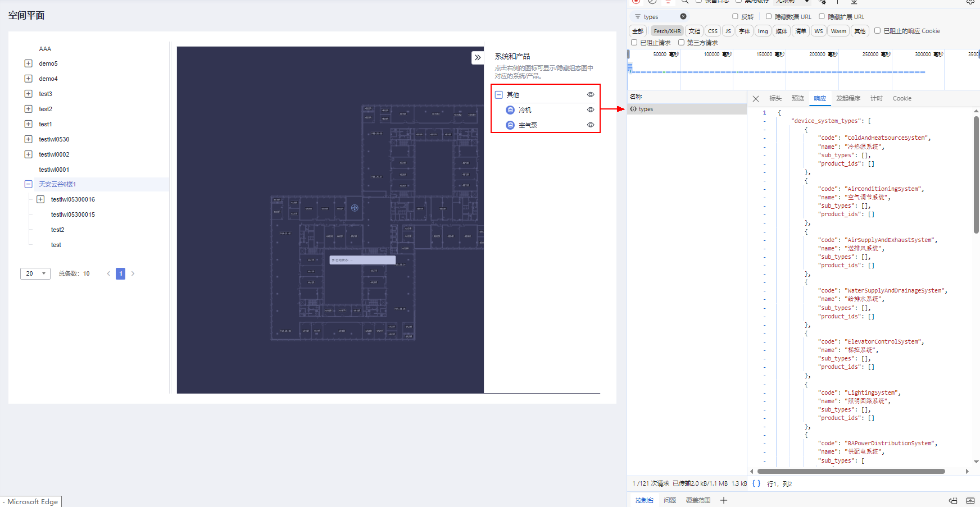Select the testlwl05300015 tree item

73,214
